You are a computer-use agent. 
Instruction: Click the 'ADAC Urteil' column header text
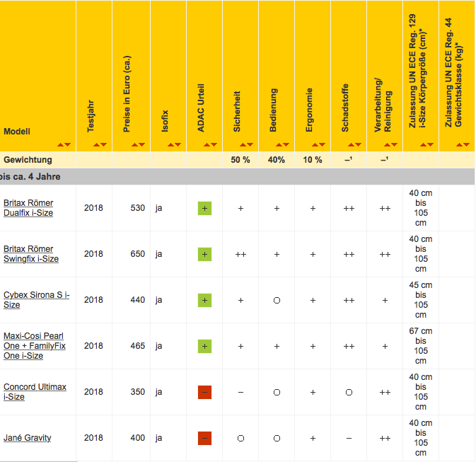pyautogui.click(x=201, y=108)
